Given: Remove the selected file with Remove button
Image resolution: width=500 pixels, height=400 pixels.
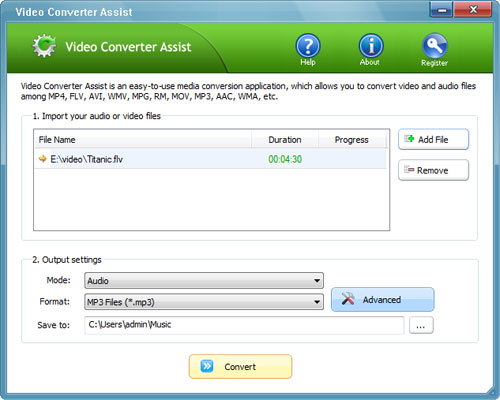Looking at the screenshot, I should click(433, 170).
